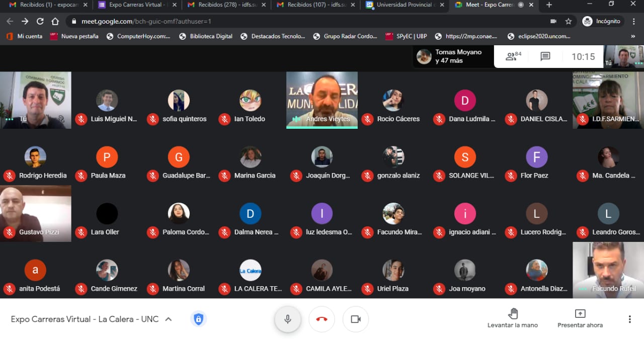The height and width of the screenshot is (339, 644).
Task: Click the blue security shield icon
Action: [x=199, y=319]
